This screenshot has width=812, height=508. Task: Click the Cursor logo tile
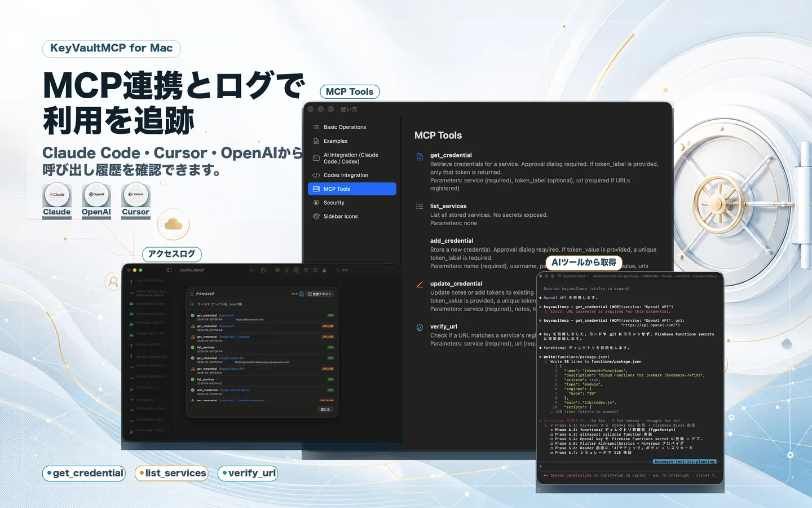(136, 194)
